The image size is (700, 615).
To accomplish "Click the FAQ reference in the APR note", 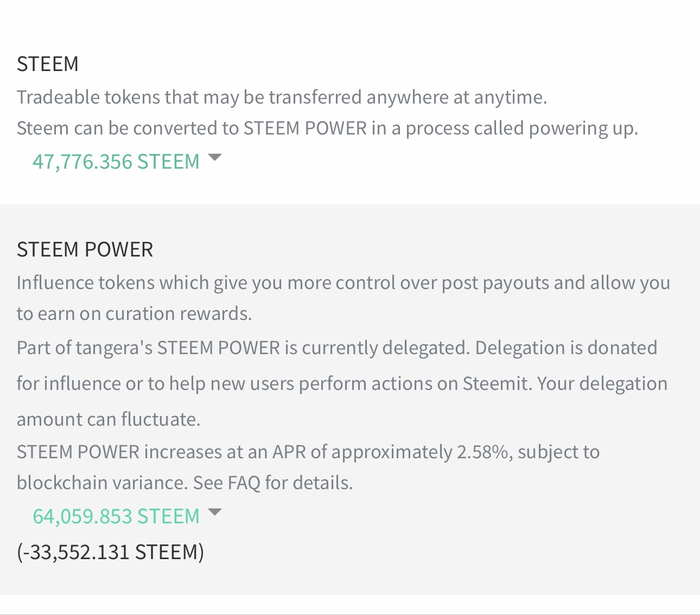I will pyautogui.click(x=244, y=483).
